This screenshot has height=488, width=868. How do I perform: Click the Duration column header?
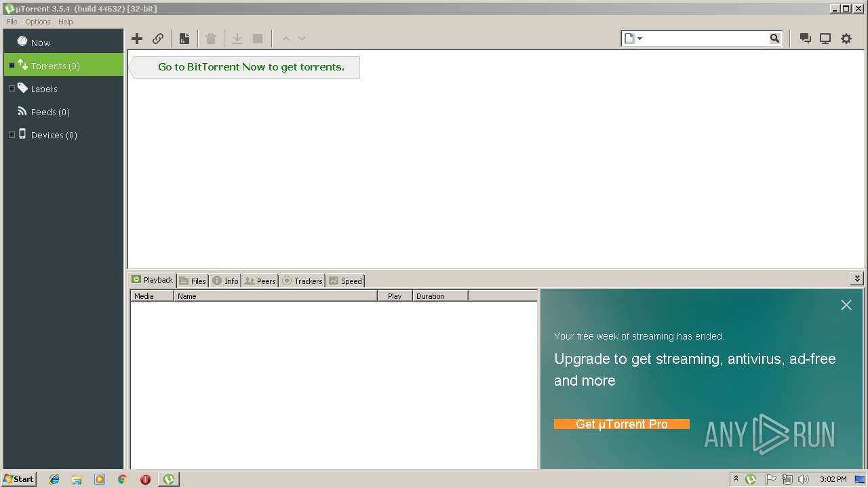[x=440, y=296]
